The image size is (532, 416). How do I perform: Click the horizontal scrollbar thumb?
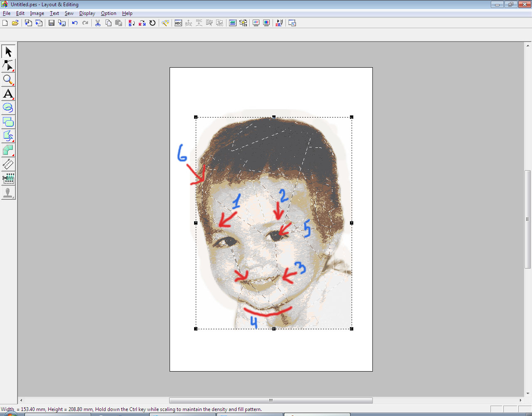click(x=271, y=401)
